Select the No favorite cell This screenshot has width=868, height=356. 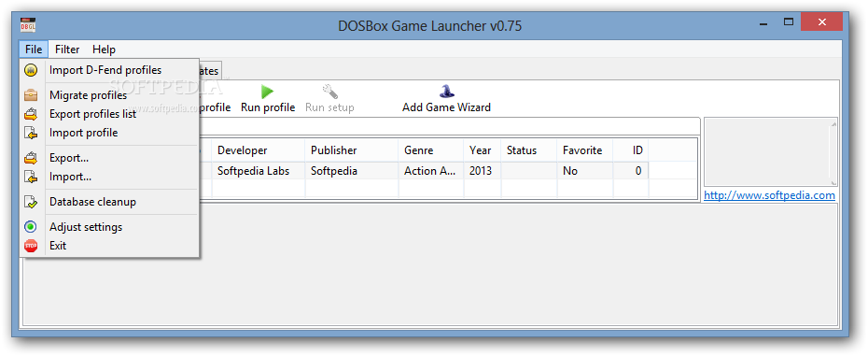point(585,171)
